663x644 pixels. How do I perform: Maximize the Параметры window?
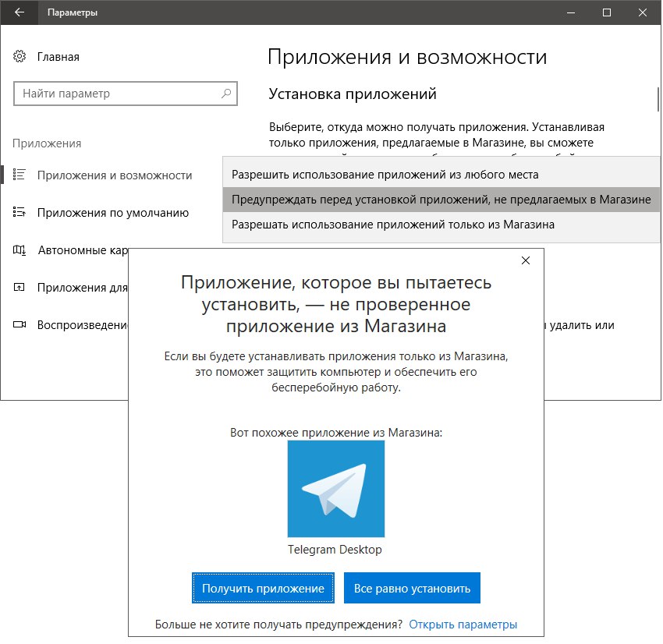tap(606, 12)
